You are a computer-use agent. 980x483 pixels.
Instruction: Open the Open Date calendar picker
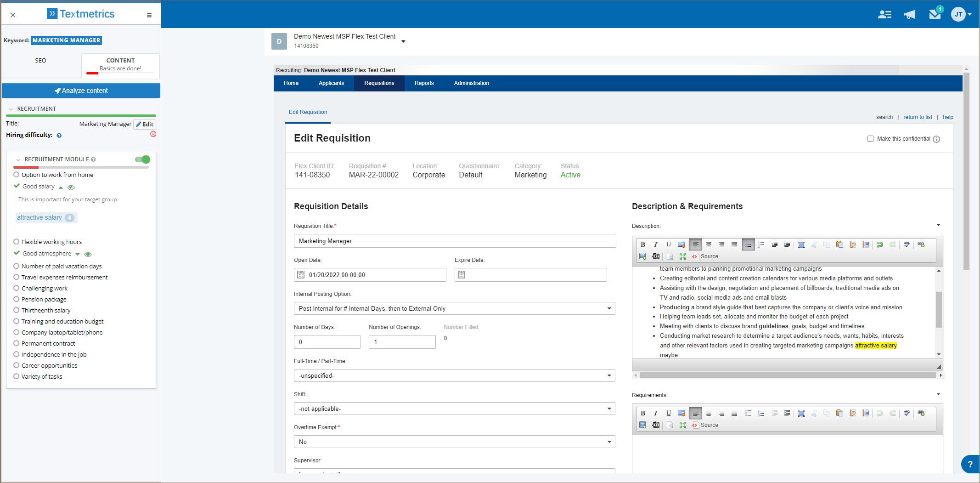(x=301, y=275)
